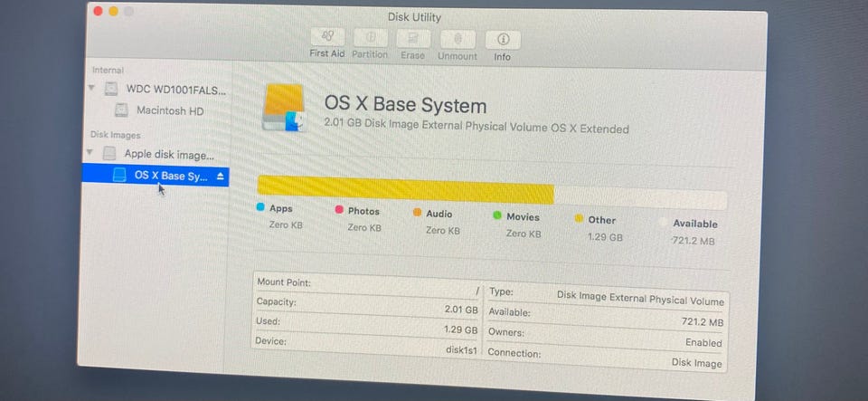Click the Partition toolbar icon
Screen dimensions: 868x401
(x=371, y=38)
